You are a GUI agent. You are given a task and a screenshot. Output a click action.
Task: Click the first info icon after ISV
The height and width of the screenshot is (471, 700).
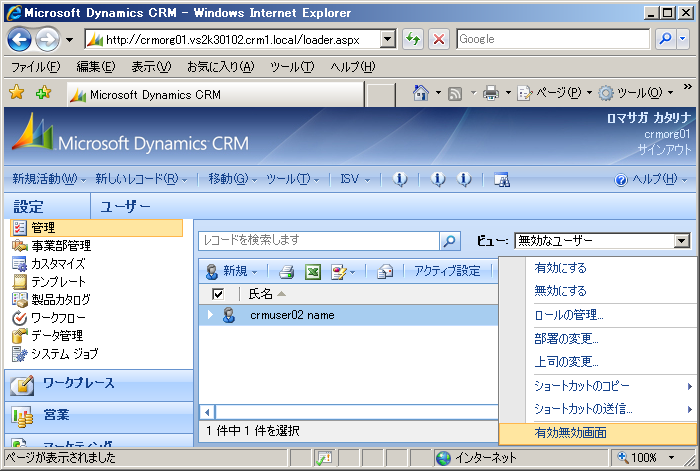point(400,179)
